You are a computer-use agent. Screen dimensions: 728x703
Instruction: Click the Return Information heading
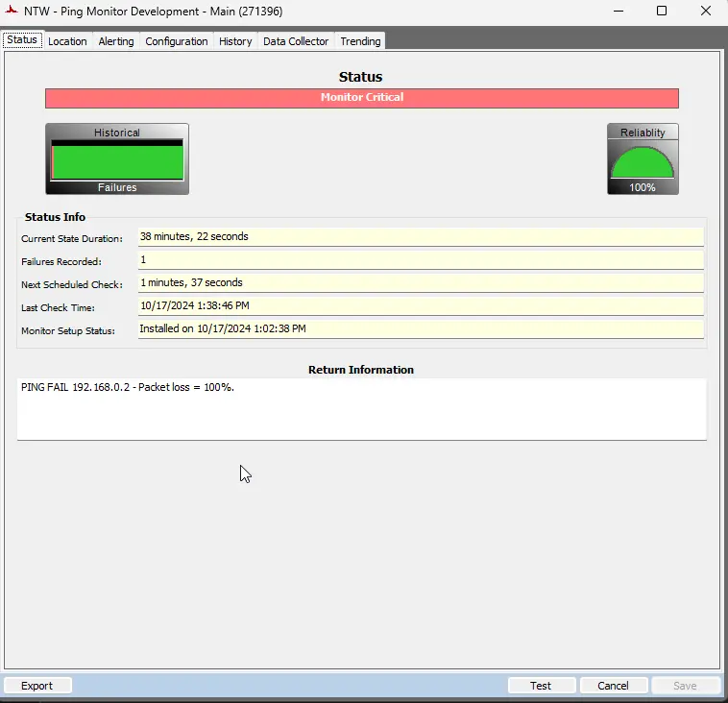pos(361,370)
